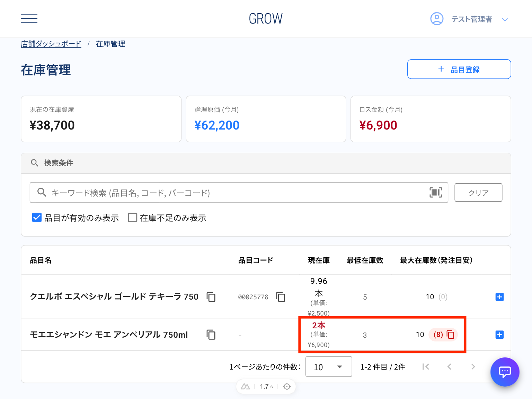Click the plus icon on クエルボ row
The image size is (532, 399).
[x=499, y=297]
